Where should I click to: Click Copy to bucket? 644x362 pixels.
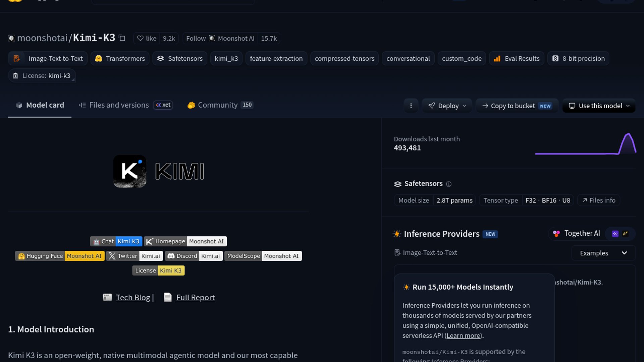517,106
